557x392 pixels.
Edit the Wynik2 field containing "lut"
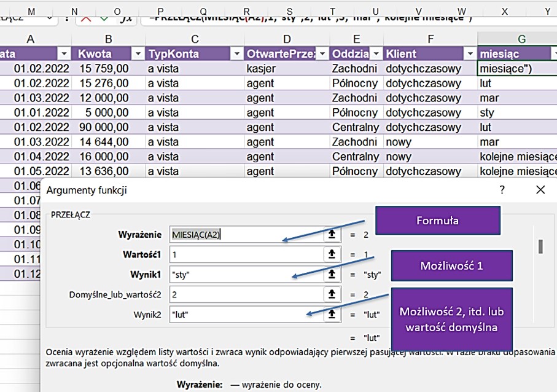click(246, 314)
